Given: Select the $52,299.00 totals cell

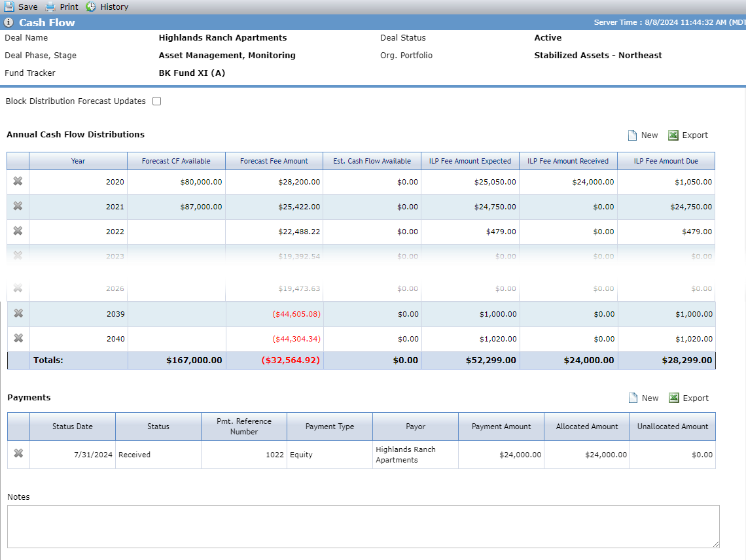Looking at the screenshot, I should pos(471,360).
